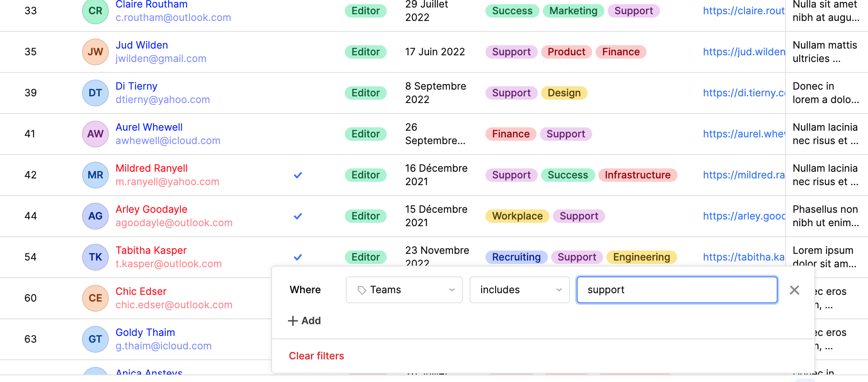
Task: Toggle checkmark in Mildred Ranyell's row
Action: coord(298,175)
